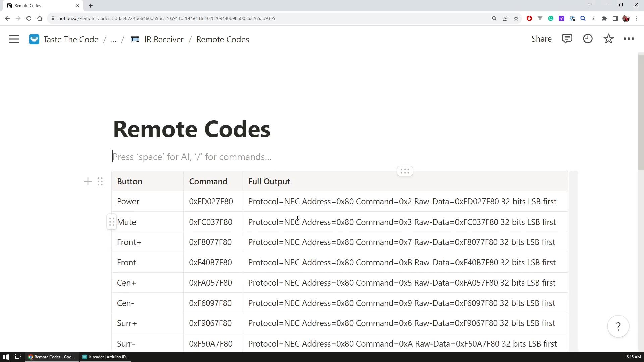Viewport: 644px width, 362px height.
Task: Click the 'Press space for AI' text field
Action: click(192, 157)
